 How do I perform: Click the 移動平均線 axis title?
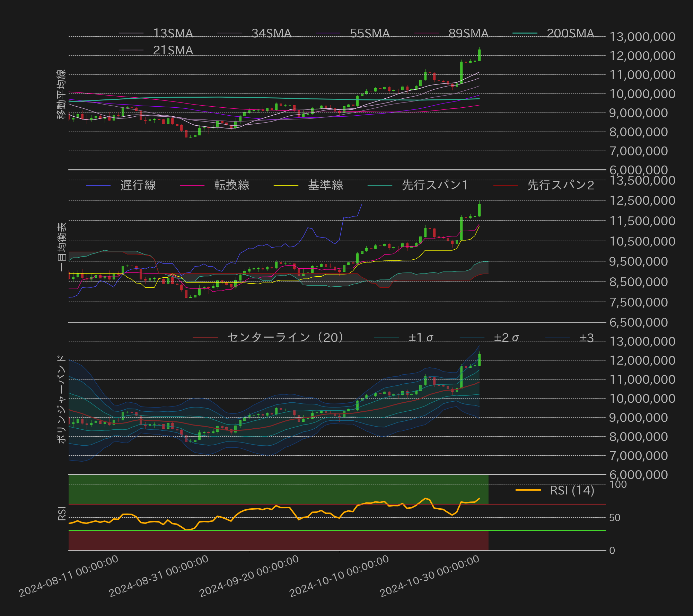(x=61, y=94)
